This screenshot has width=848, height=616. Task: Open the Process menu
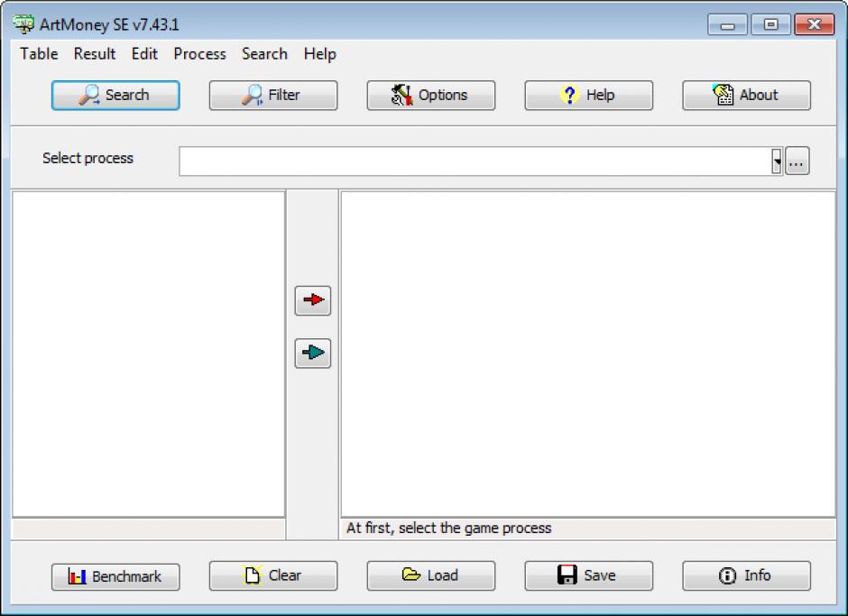(199, 54)
